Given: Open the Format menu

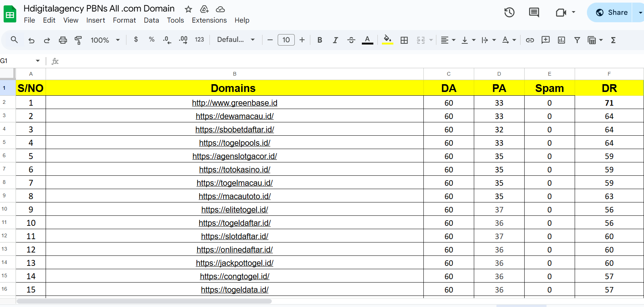Looking at the screenshot, I should (x=124, y=20).
